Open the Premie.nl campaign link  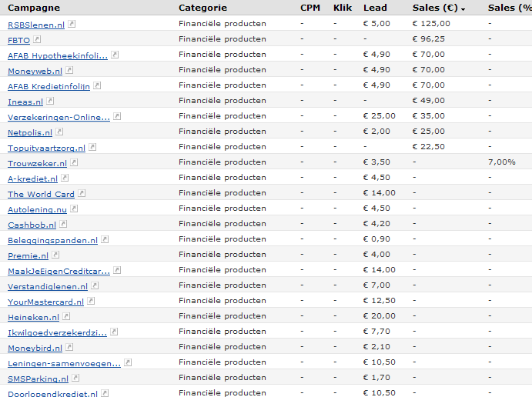(x=28, y=255)
